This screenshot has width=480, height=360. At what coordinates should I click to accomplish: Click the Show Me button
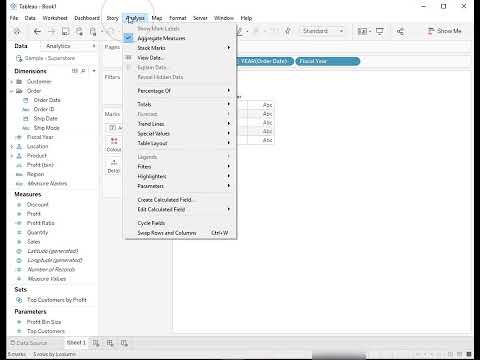click(445, 31)
